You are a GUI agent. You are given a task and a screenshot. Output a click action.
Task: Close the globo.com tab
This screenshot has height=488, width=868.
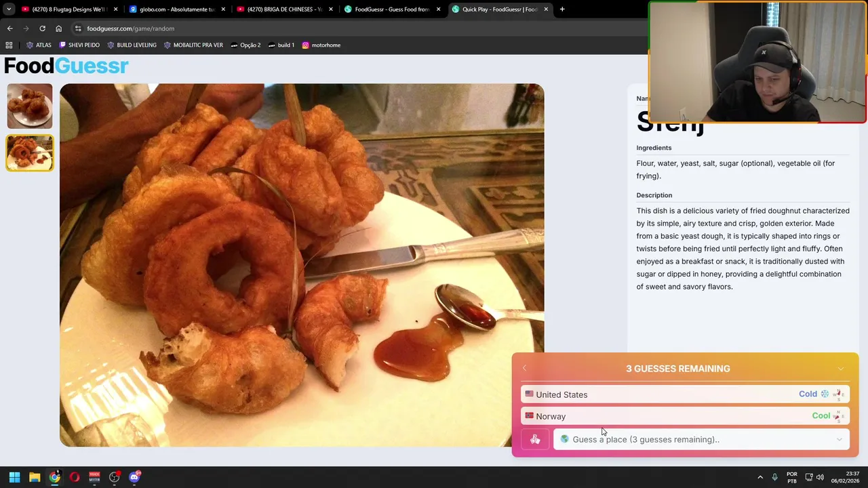point(223,9)
